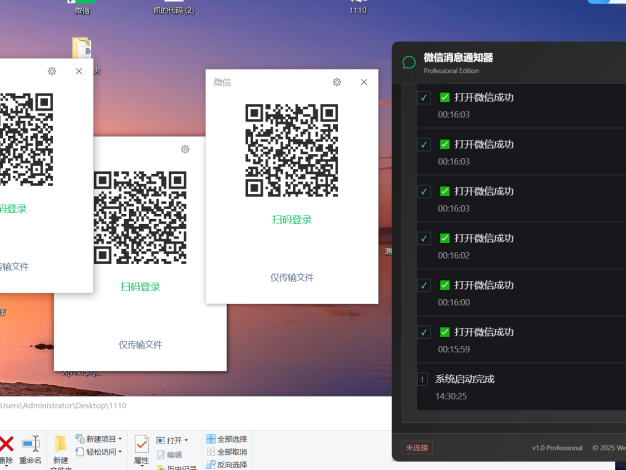Close the leftmost cropped login window

point(79,71)
